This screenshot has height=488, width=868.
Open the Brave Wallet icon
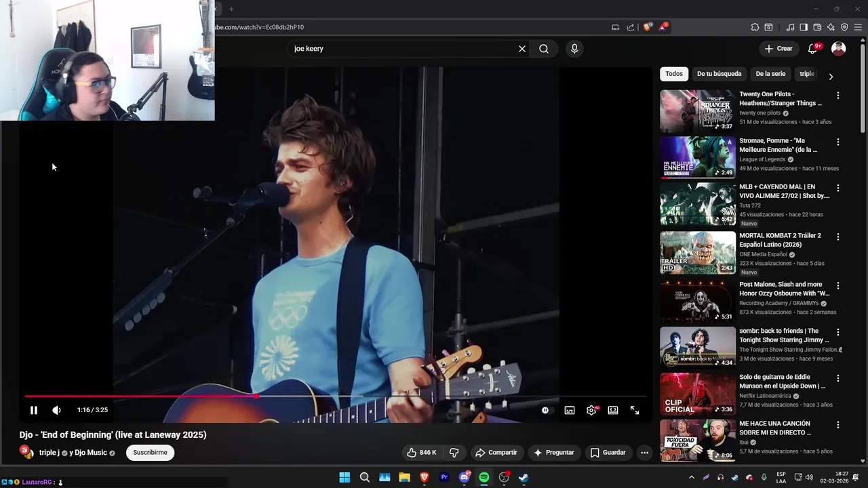pyautogui.click(x=817, y=27)
